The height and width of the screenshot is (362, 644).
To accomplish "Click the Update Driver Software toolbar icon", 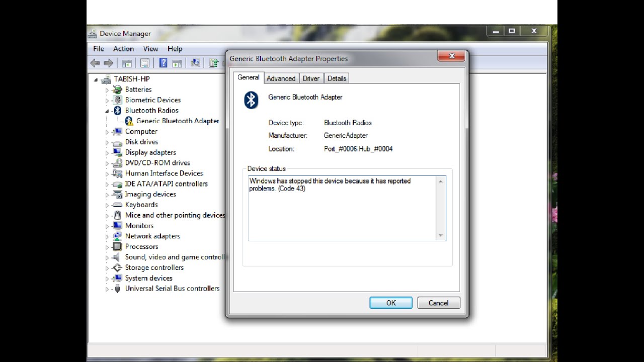I will click(x=214, y=63).
